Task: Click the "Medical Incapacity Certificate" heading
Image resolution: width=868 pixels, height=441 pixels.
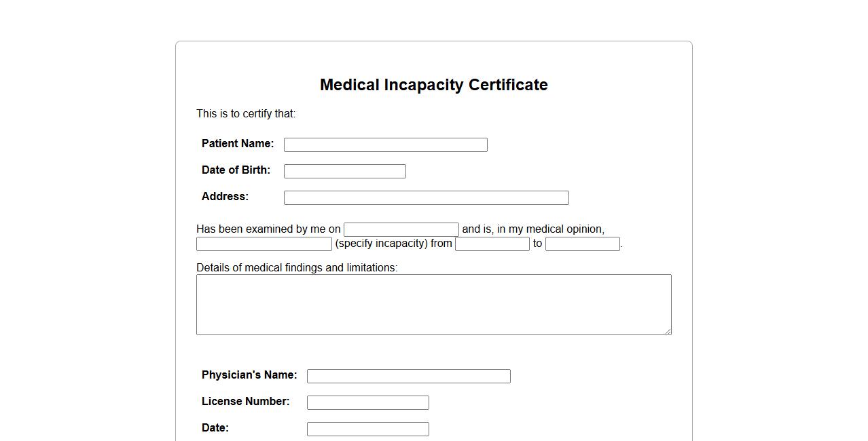Action: tap(433, 85)
